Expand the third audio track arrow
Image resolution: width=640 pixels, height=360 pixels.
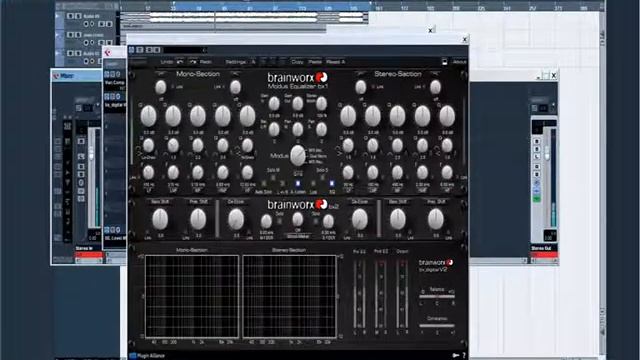58,53
